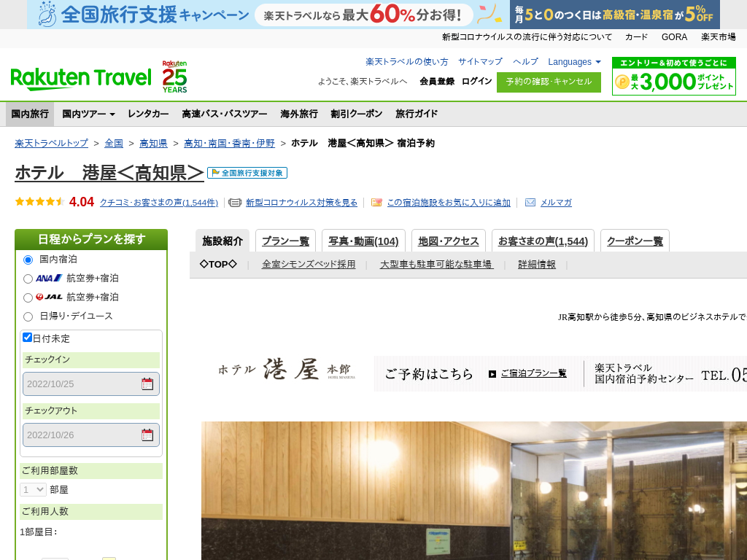Click the Rakuten Travel logo
Viewport: 747px width, 560px height.
[81, 79]
